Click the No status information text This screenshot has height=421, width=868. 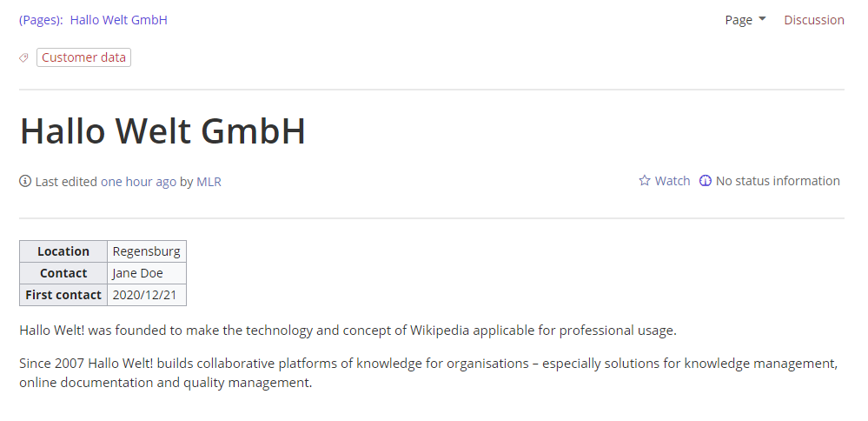(778, 181)
